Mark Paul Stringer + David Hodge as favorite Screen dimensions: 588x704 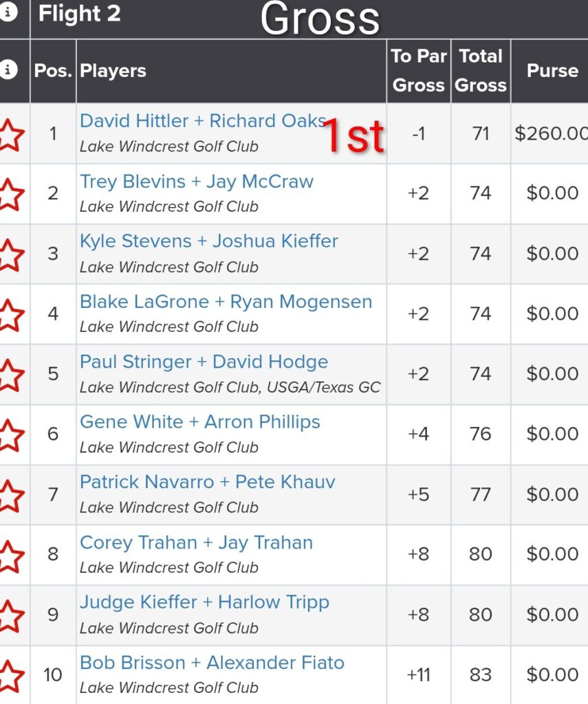tap(10, 374)
